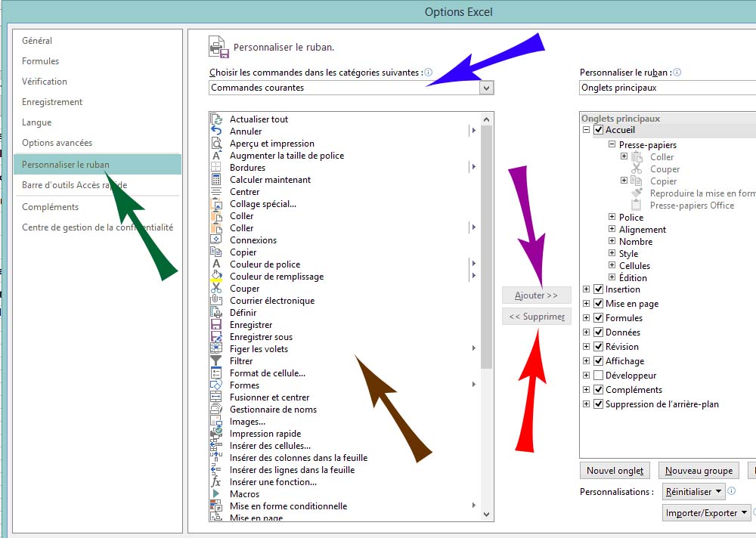Click the Centrer alignment icon
The height and width of the screenshot is (538, 756).
[x=216, y=191]
